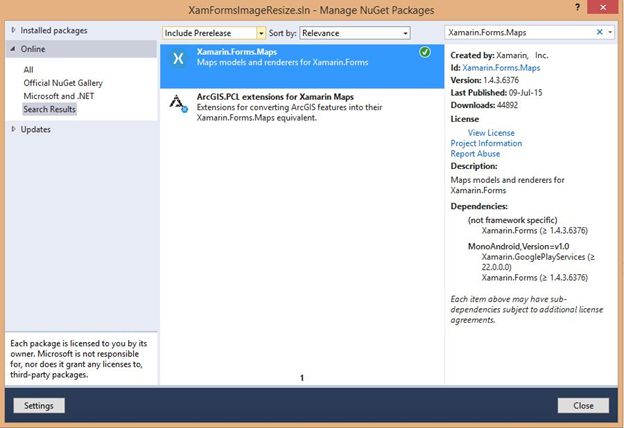Click the Last Published 09-Jul-15 text

point(496,93)
